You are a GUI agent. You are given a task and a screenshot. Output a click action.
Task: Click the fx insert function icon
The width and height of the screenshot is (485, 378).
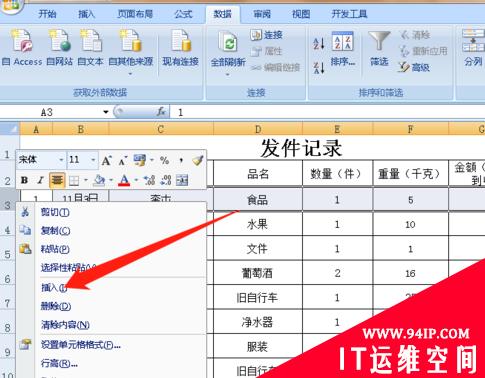coord(161,112)
